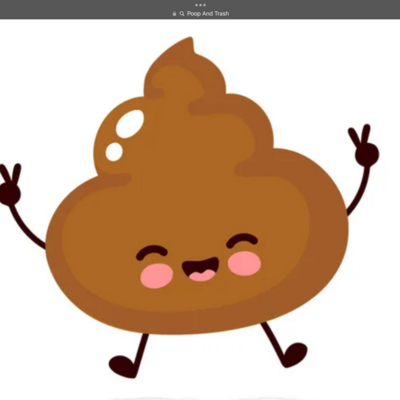The image size is (400, 400).
Task: Click the character's left pink cheek
Action: coord(157,275)
